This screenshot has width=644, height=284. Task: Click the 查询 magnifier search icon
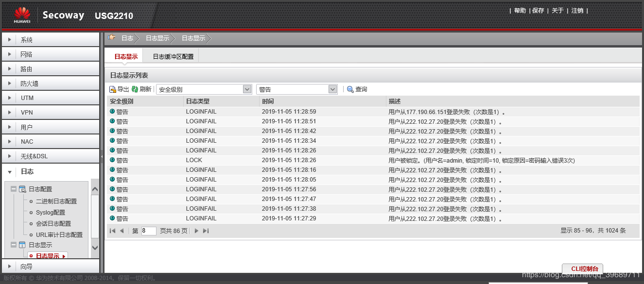point(350,89)
